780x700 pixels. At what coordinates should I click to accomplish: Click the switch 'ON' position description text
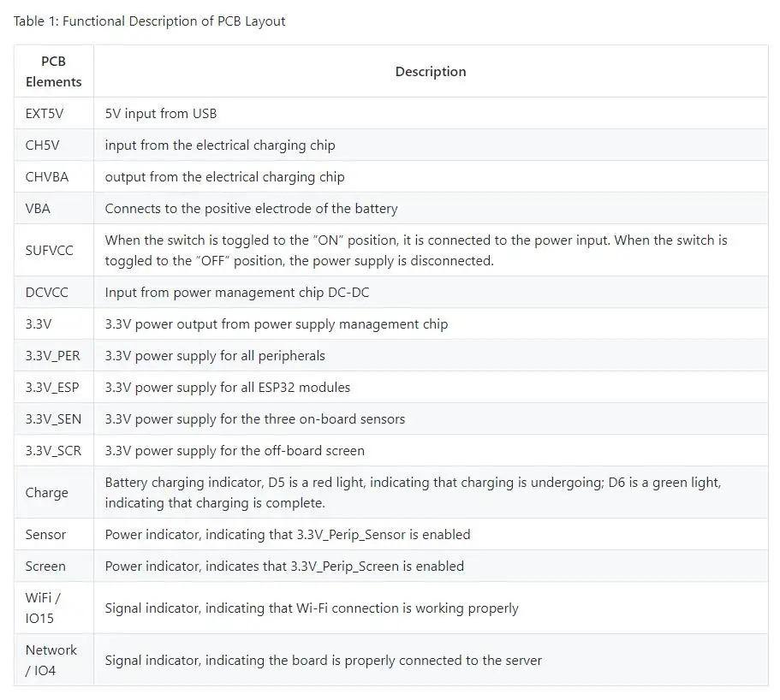coord(416,250)
